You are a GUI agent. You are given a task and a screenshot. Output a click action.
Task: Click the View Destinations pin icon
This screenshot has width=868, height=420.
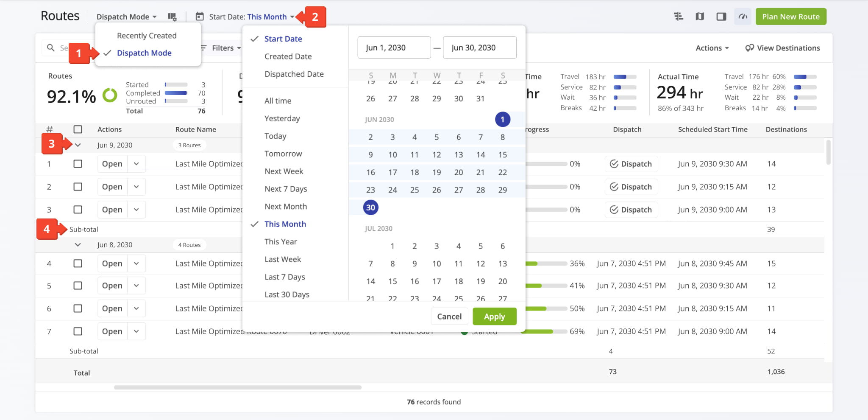749,48
